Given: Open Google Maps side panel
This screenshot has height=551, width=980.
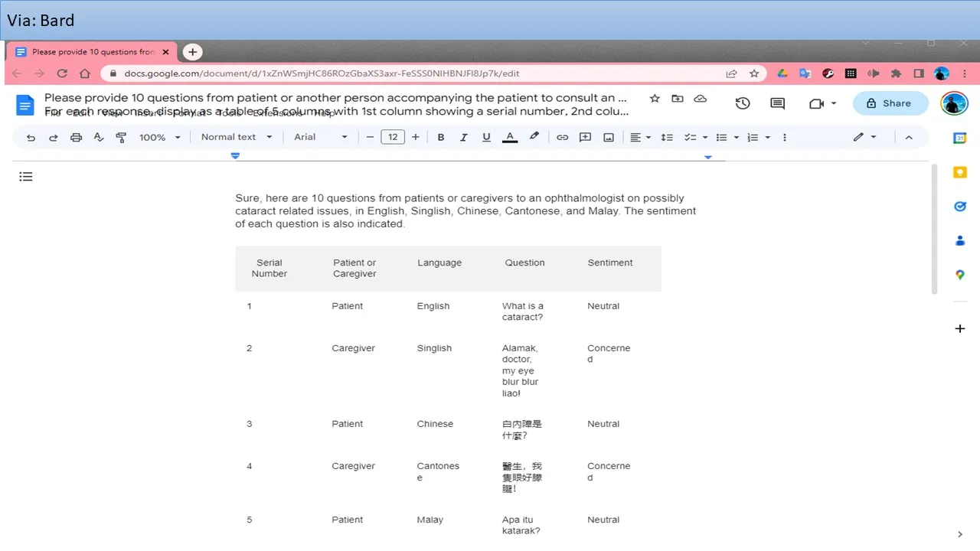Looking at the screenshot, I should [960, 275].
